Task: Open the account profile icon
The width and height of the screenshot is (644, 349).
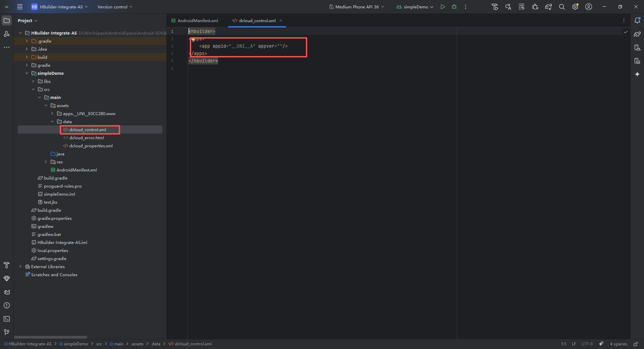Action: [589, 7]
